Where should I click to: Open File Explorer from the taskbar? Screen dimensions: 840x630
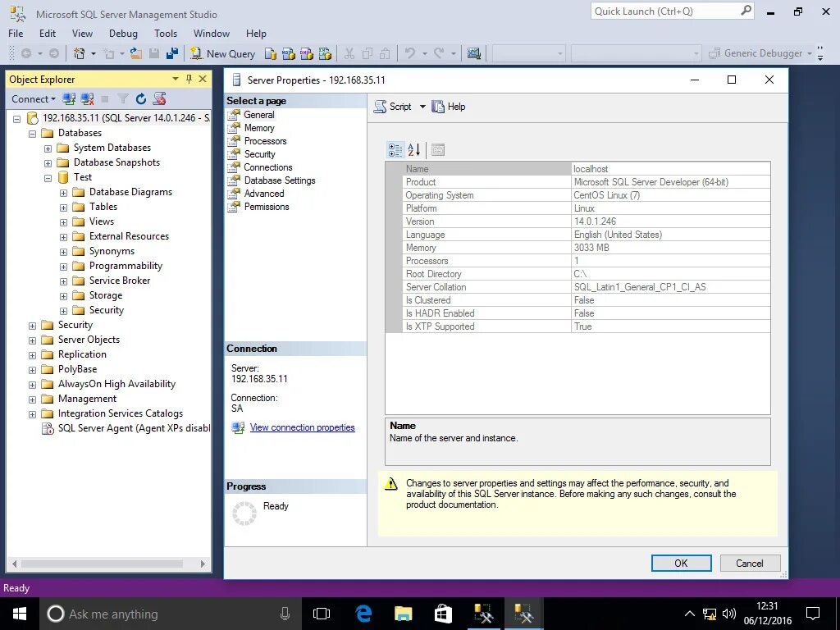tap(403, 614)
